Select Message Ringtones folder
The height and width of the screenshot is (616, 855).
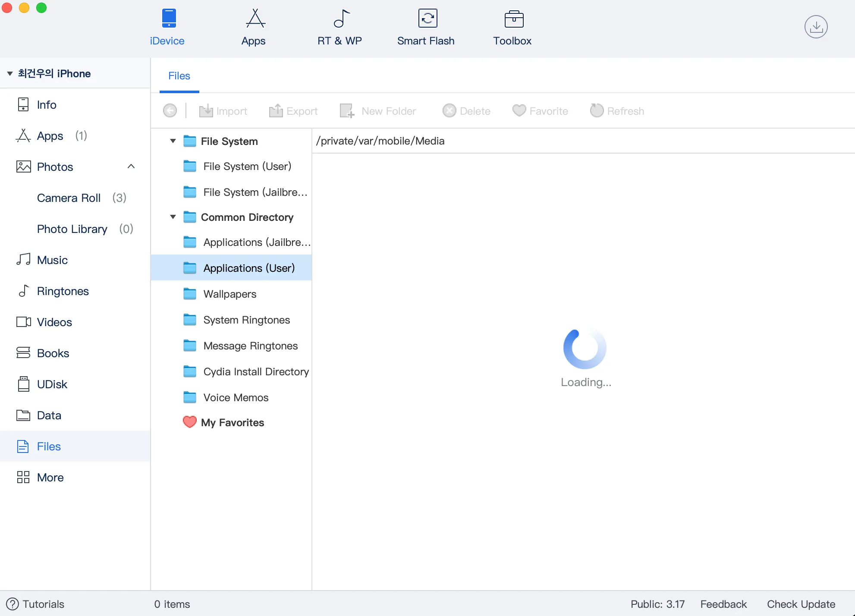point(231,346)
